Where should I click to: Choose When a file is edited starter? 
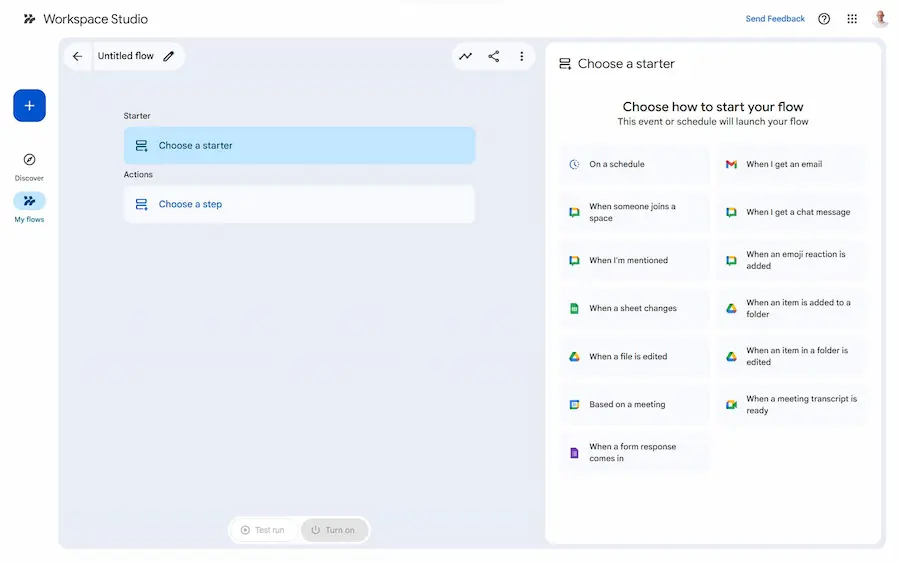coord(635,356)
